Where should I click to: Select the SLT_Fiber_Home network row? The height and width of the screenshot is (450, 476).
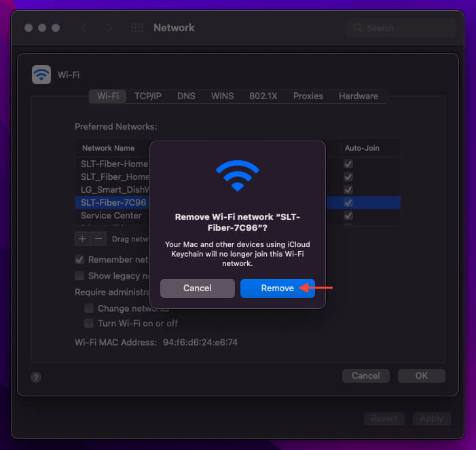coord(238,176)
